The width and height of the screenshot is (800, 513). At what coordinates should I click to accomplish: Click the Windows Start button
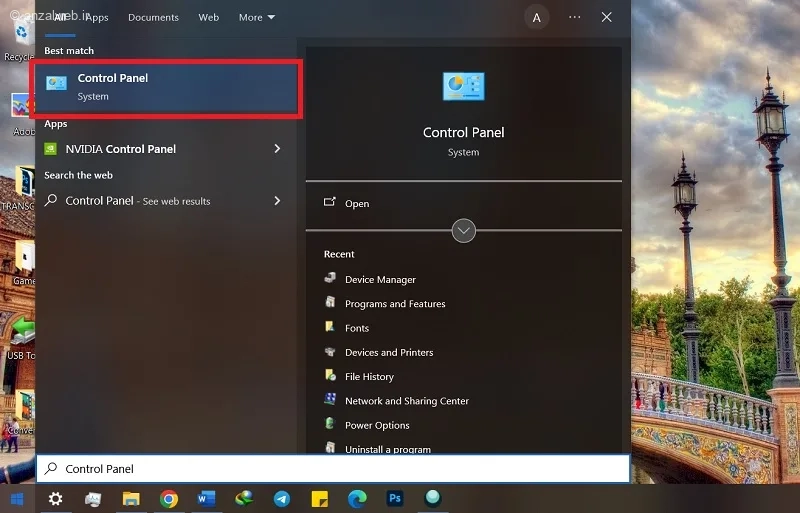pos(17,499)
